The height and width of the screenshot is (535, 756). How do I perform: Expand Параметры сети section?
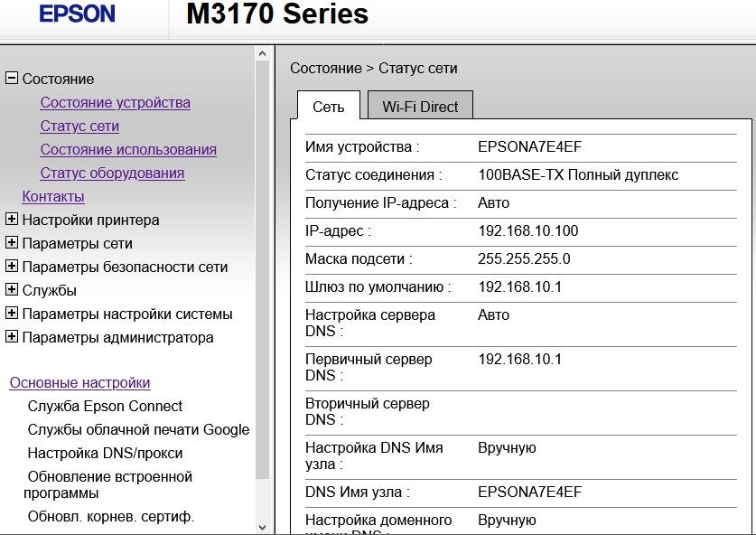pos(12,243)
